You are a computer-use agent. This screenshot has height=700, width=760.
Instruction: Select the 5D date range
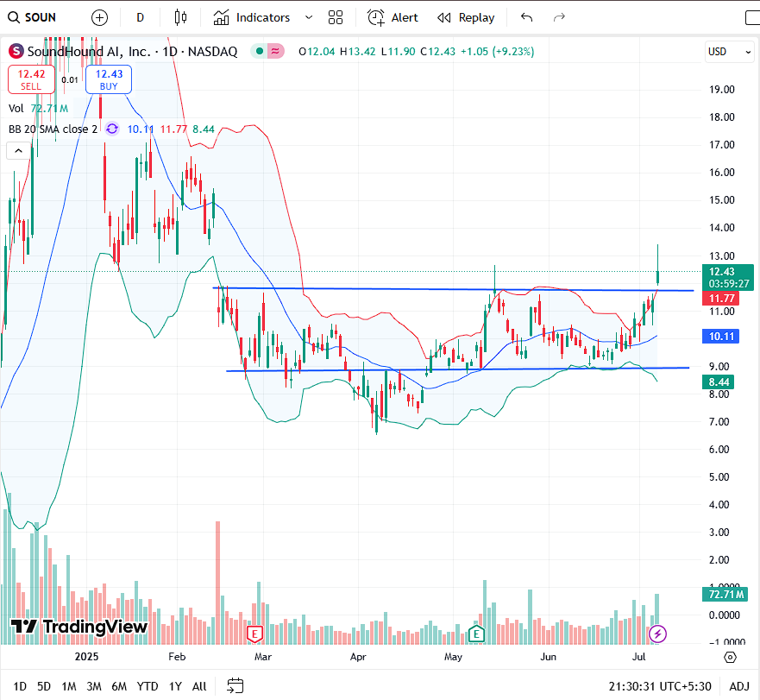pyautogui.click(x=44, y=686)
